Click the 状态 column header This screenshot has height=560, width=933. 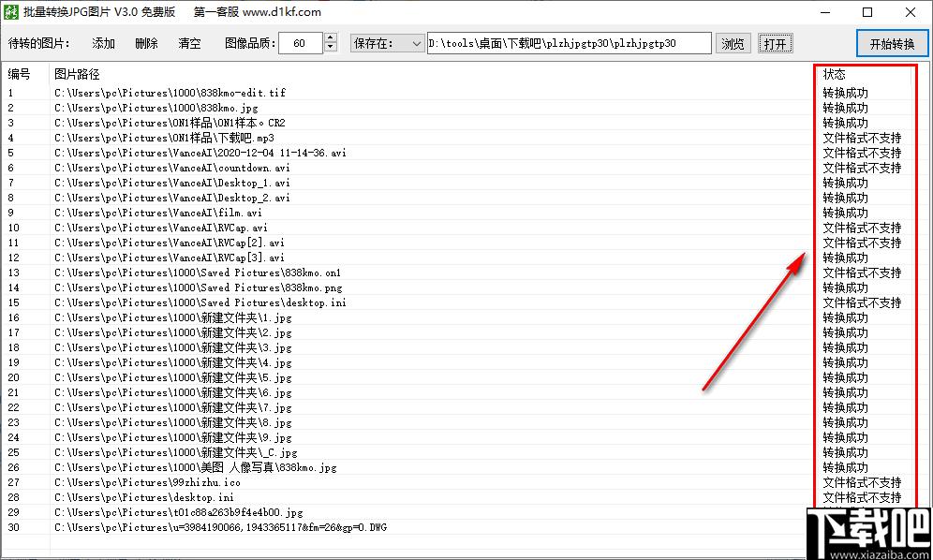(834, 74)
